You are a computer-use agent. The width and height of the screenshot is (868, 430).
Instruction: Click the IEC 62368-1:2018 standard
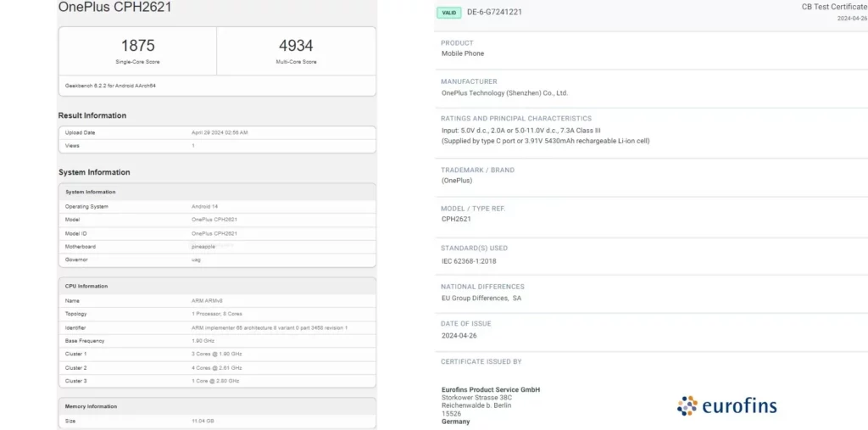coord(469,261)
